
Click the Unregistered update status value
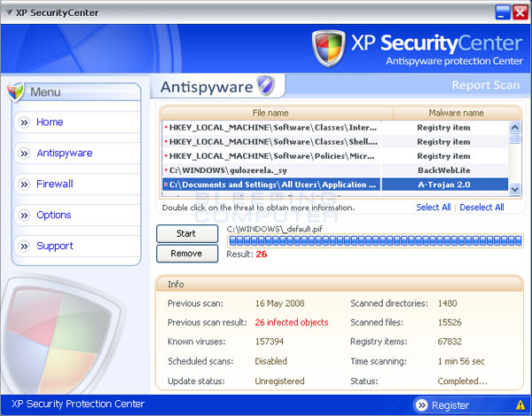point(279,381)
